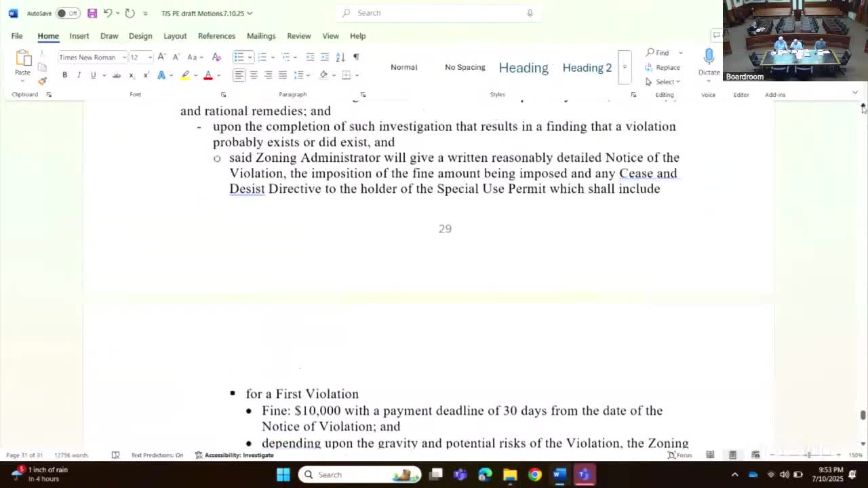Toggle the AutoSave switch
The height and width of the screenshot is (488, 868).
(66, 13)
